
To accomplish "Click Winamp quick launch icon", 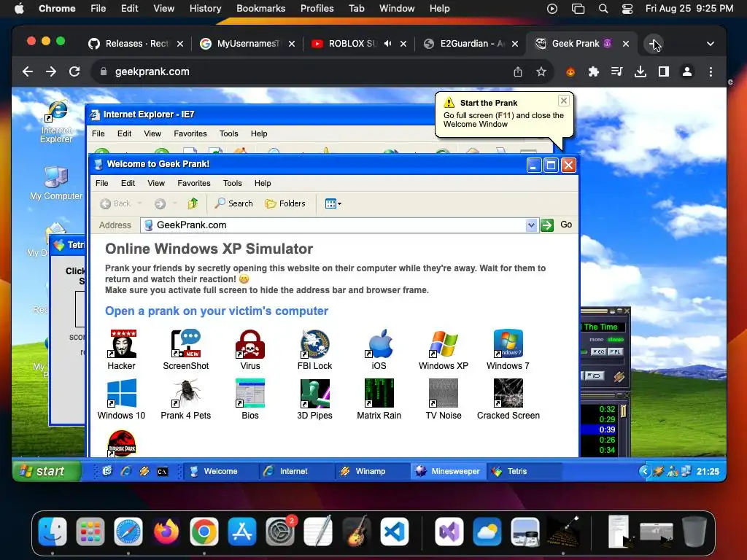I will coord(144,472).
